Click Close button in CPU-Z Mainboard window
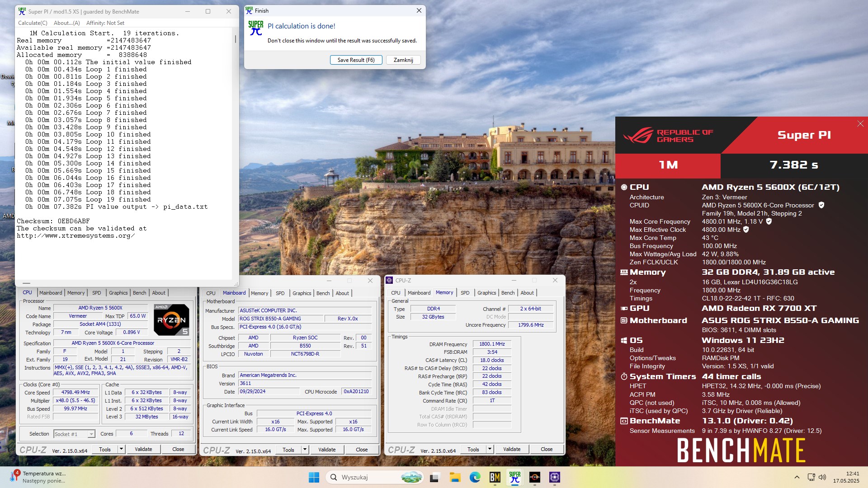This screenshot has height=488, width=868. [362, 450]
